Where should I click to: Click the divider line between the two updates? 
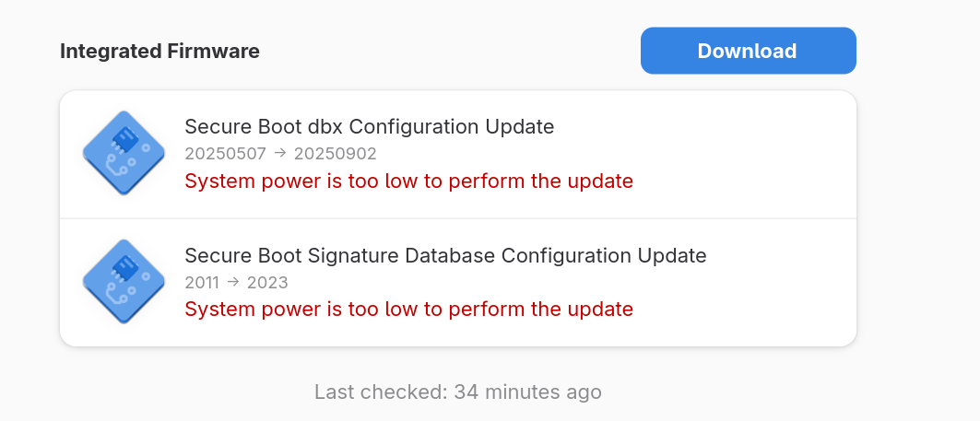click(x=458, y=218)
